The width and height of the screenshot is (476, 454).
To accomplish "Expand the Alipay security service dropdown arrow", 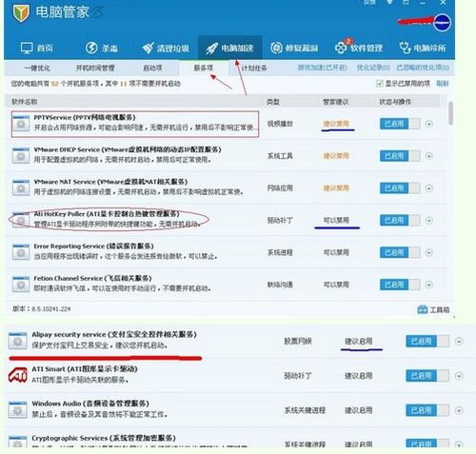I will point(459,341).
